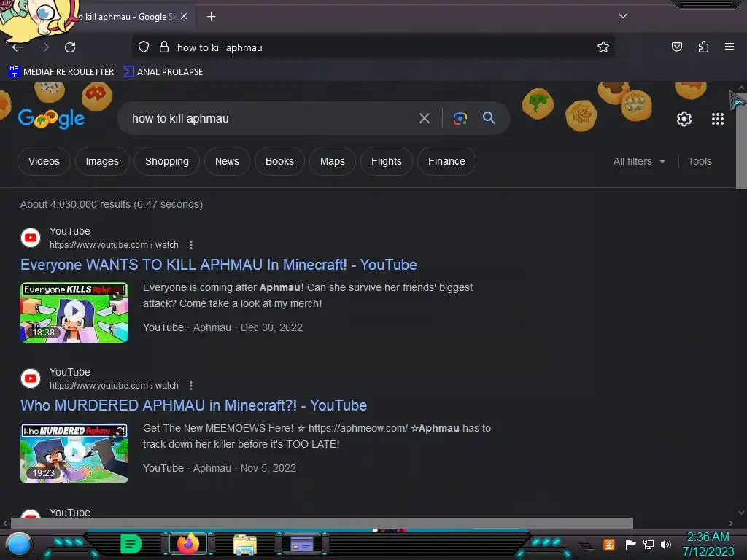
Task: Click the Google doodle logo
Action: (51, 118)
